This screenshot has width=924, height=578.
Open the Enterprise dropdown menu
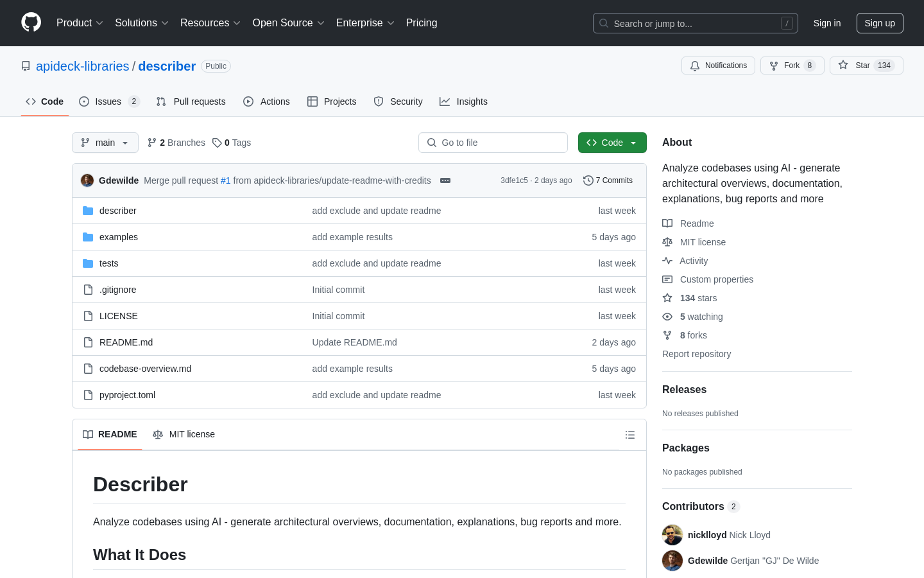[x=365, y=23]
